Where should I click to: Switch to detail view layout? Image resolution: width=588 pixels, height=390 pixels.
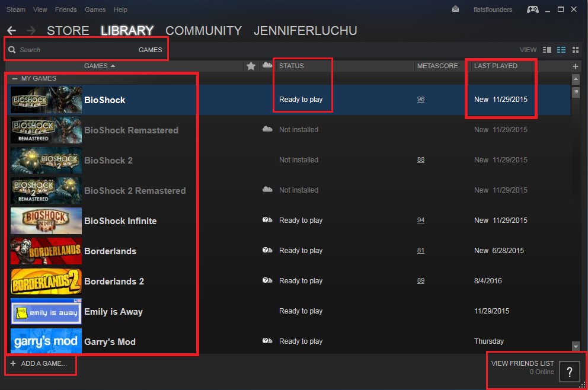[547, 50]
